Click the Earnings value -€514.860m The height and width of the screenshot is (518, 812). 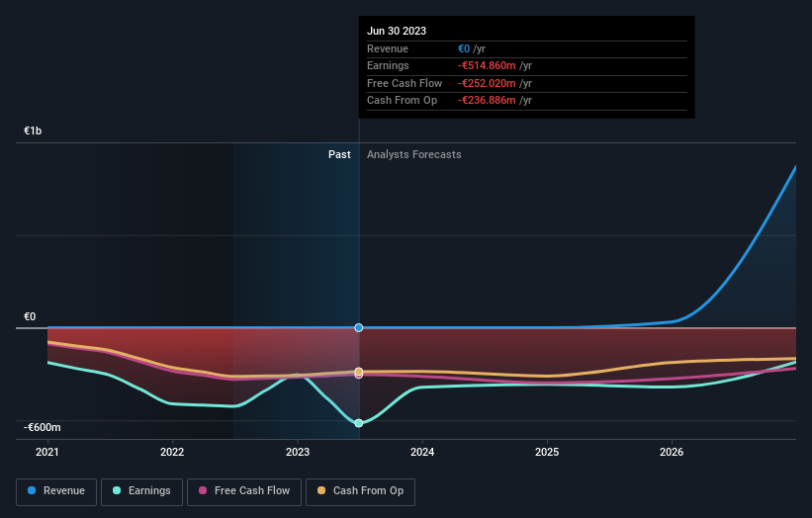pyautogui.click(x=487, y=65)
